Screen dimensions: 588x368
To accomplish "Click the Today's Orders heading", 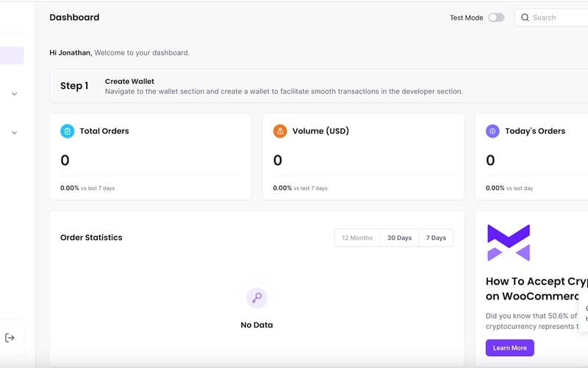I will [535, 131].
